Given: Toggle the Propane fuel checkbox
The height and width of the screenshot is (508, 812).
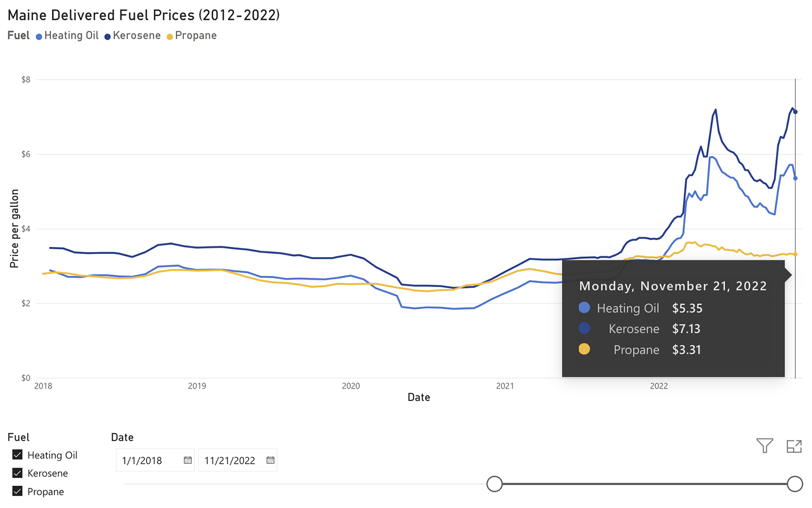Looking at the screenshot, I should 18,491.
